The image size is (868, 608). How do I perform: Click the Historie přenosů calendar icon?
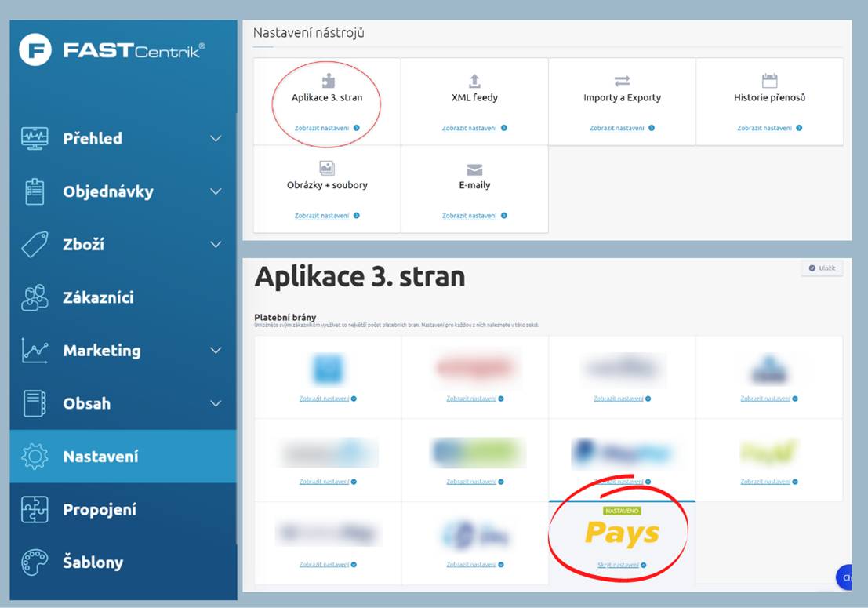(769, 81)
